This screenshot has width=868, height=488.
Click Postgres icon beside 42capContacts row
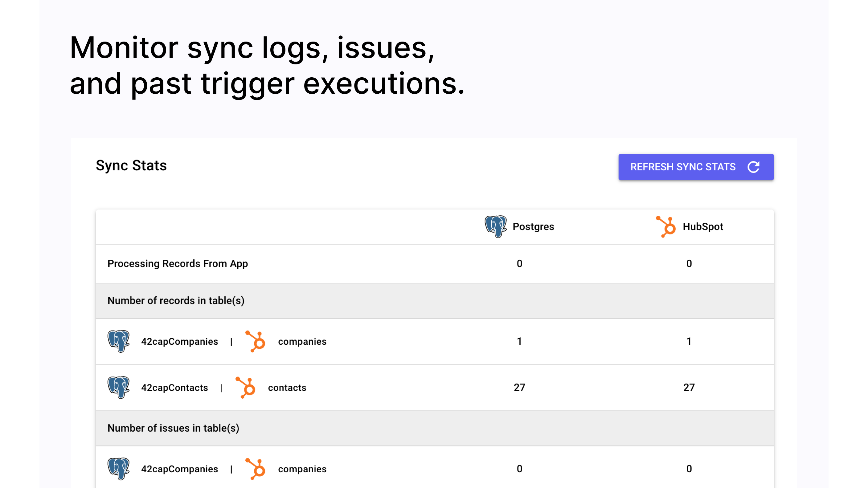coord(118,387)
